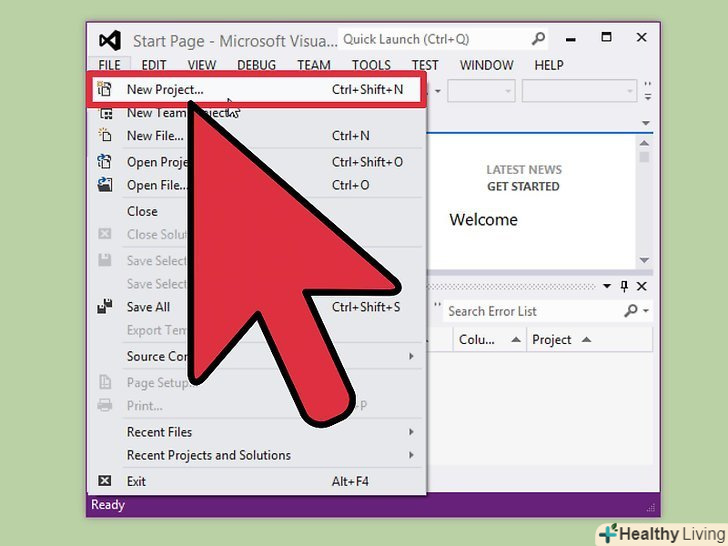The height and width of the screenshot is (546, 728).
Task: Open the toolbar overflow options button
Action: click(x=648, y=91)
